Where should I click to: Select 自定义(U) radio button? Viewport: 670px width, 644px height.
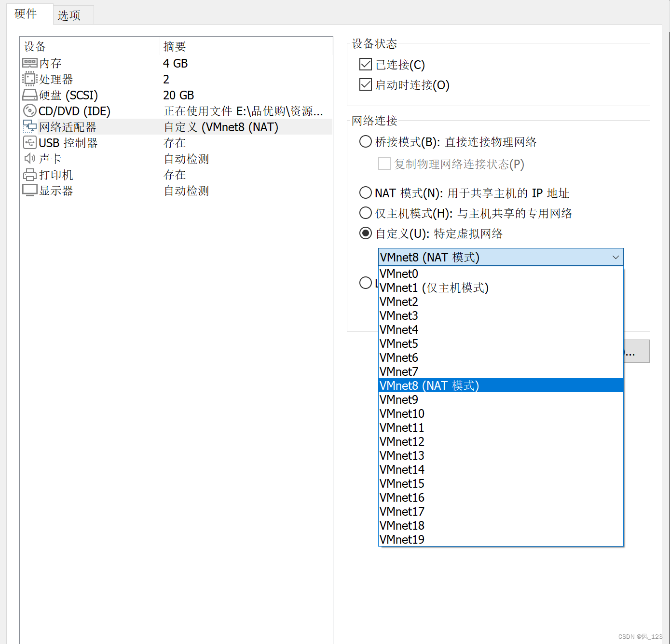[x=366, y=233]
